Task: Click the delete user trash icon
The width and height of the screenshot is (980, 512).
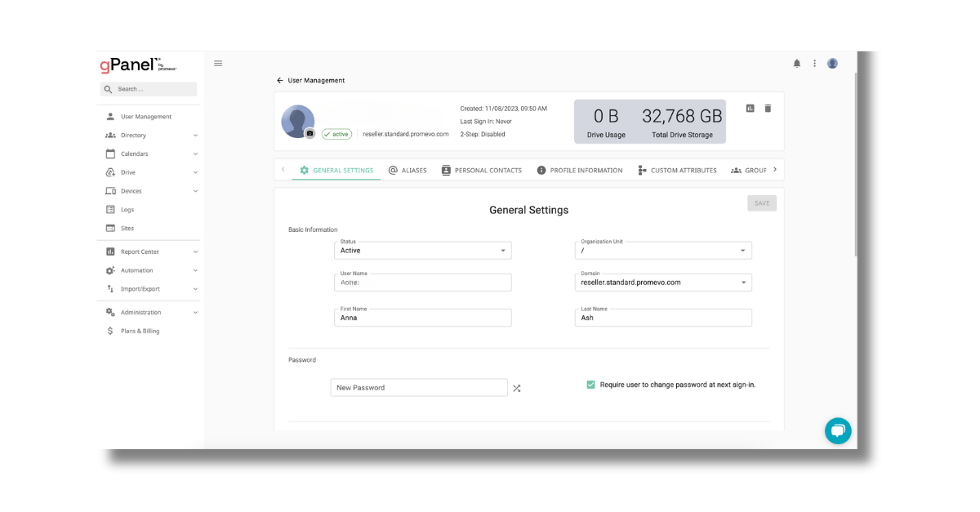Action: pyautogui.click(x=768, y=108)
